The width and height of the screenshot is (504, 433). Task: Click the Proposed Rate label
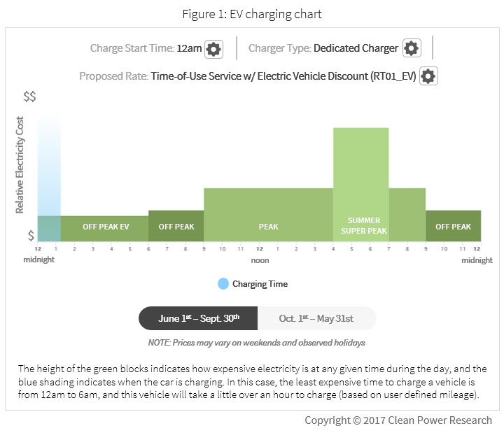point(113,76)
